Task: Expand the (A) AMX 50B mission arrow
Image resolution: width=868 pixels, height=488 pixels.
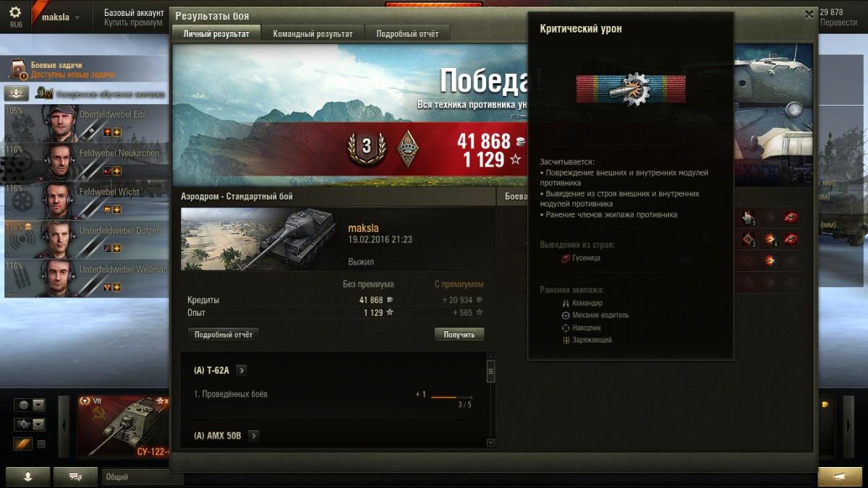Action: pyautogui.click(x=254, y=435)
